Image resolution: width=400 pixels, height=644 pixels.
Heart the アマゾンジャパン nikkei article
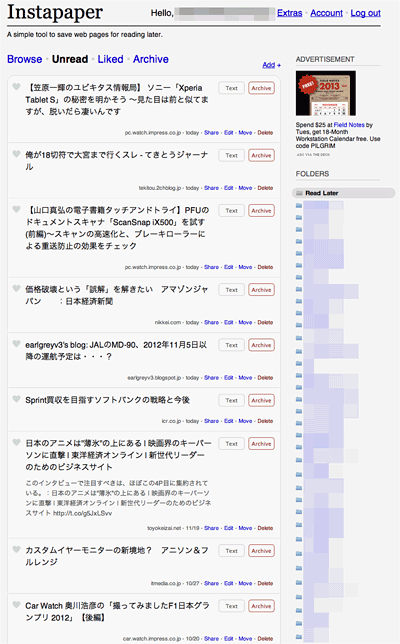(16, 289)
